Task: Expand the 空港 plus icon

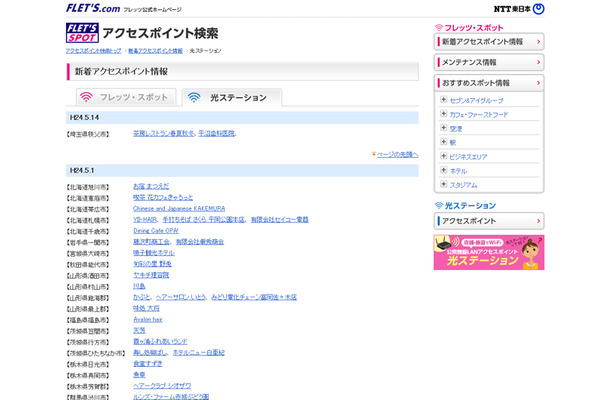Action: pos(443,128)
